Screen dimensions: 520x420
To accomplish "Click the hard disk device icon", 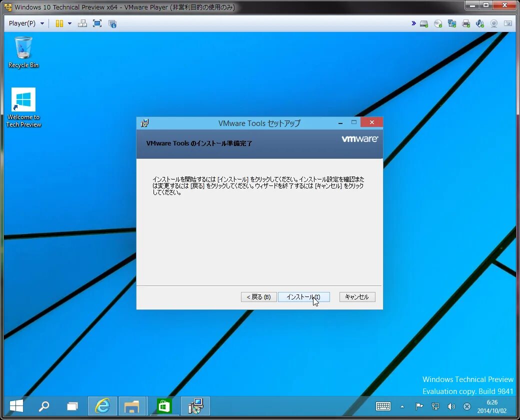I will point(424,23).
